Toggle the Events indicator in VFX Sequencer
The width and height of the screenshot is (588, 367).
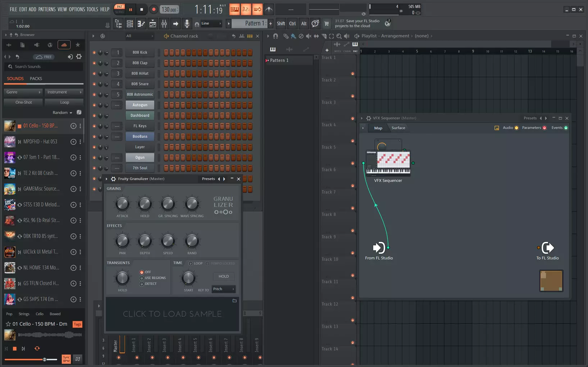pos(566,128)
